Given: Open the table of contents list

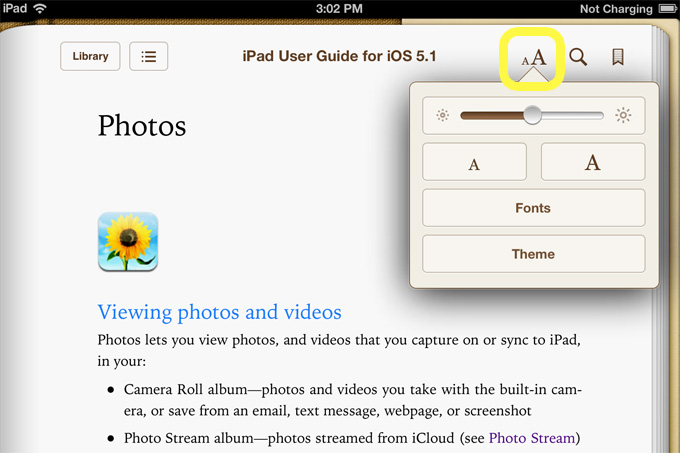Looking at the screenshot, I should pos(149,56).
